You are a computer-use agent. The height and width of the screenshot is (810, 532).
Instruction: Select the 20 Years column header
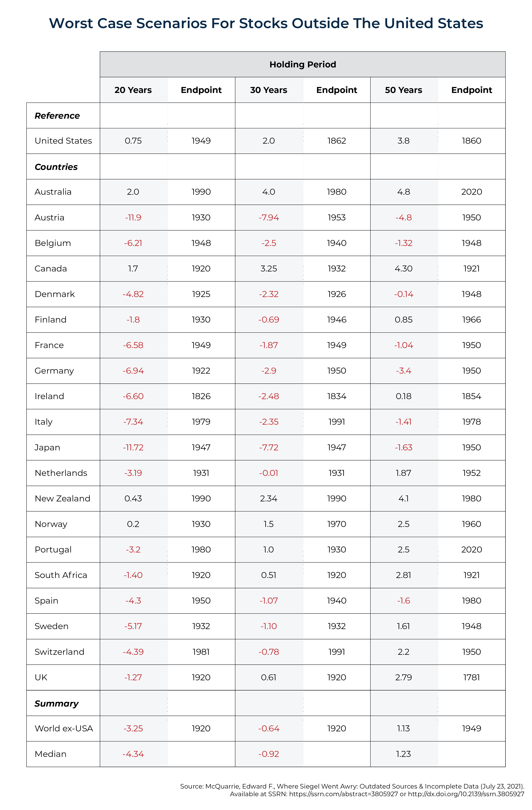point(133,90)
